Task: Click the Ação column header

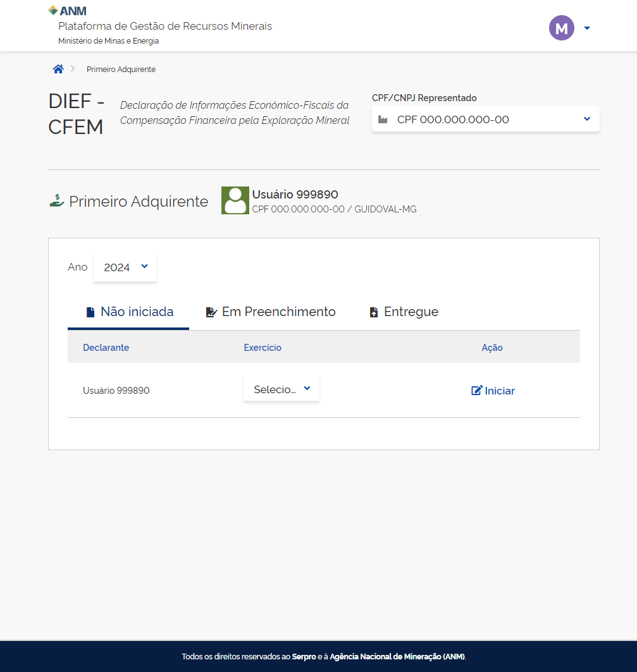Action: 492,348
